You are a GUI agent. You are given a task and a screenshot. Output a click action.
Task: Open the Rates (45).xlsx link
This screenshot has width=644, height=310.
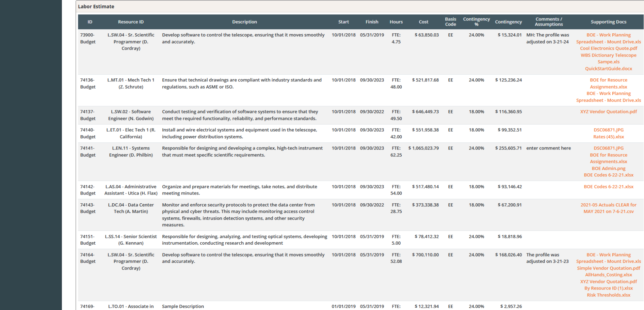click(x=608, y=137)
